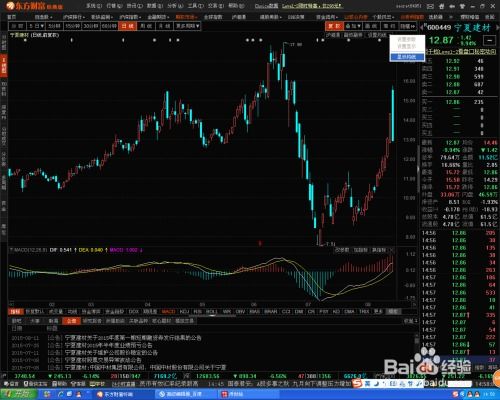The width and height of the screenshot is (500, 400).
Task: Expand 板块监测 navigation dropdown
Action: tap(102, 17)
